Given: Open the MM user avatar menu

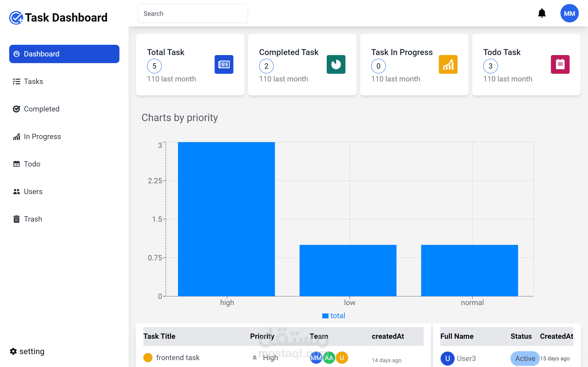Looking at the screenshot, I should tap(569, 13).
